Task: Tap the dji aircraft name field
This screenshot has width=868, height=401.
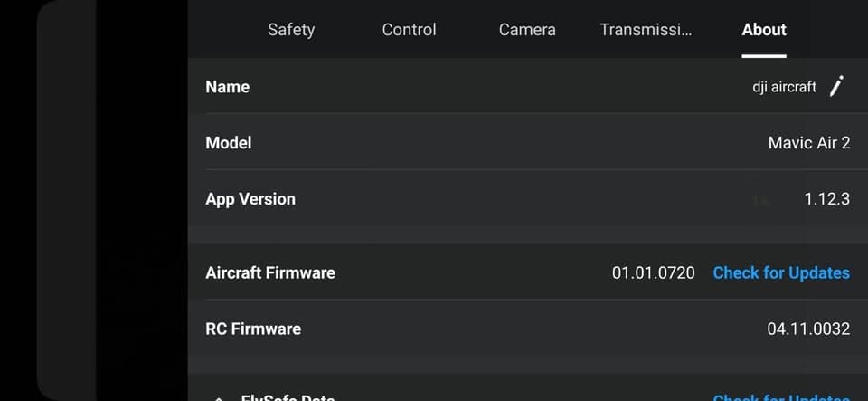Action: pyautogui.click(x=784, y=87)
